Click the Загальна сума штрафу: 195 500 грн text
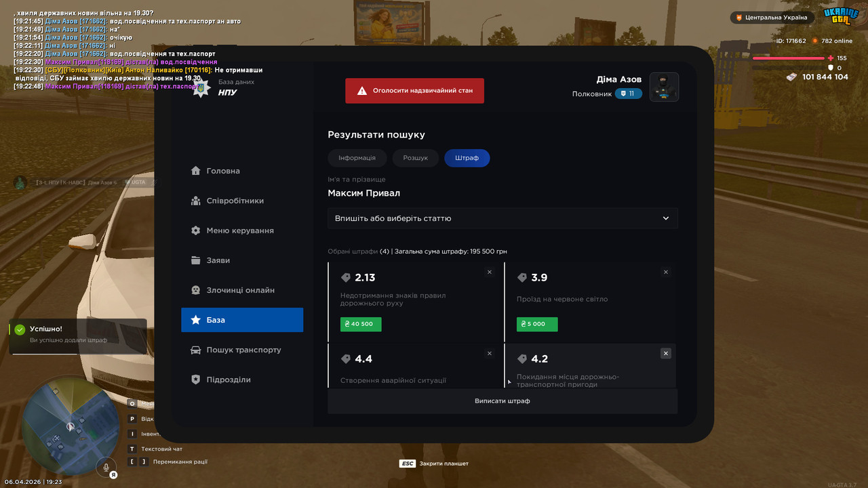 pos(451,251)
